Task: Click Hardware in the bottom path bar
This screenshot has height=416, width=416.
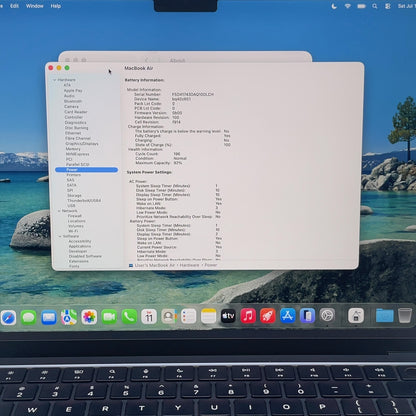Action: [x=189, y=265]
